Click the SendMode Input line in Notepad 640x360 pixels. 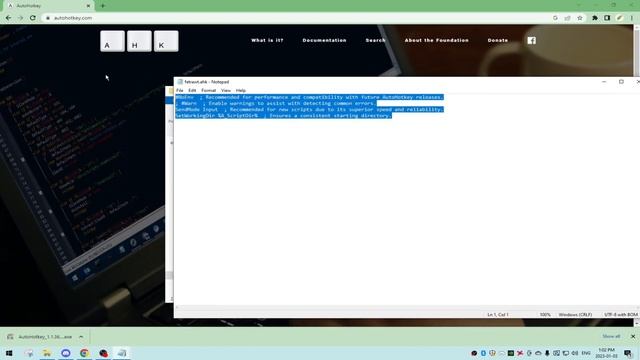tap(309, 109)
